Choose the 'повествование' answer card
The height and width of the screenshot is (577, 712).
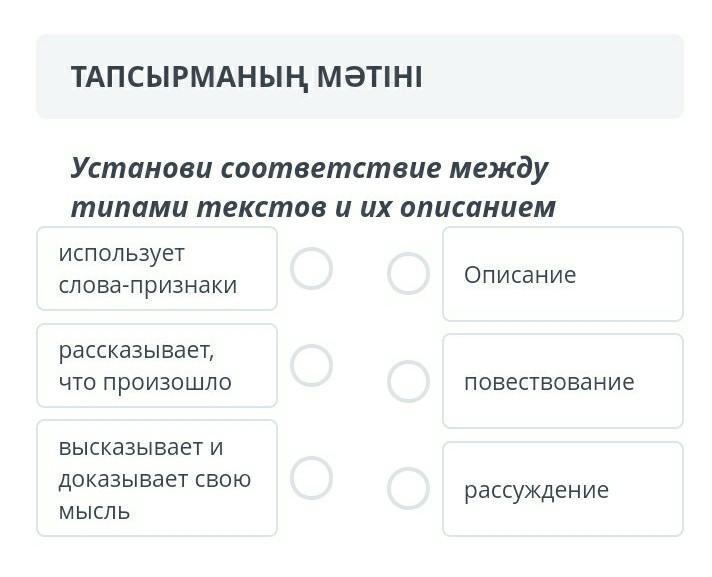563,382
